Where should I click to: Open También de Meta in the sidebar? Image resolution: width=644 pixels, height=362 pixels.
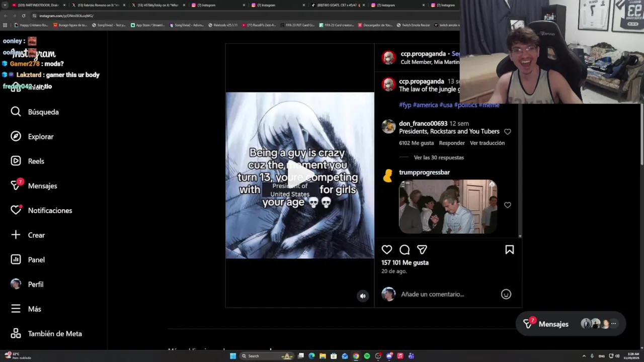pos(46,334)
